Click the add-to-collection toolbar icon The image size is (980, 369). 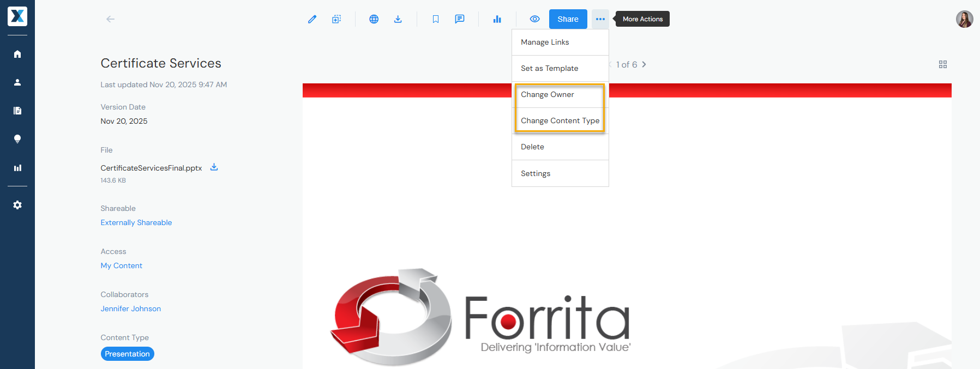(336, 19)
